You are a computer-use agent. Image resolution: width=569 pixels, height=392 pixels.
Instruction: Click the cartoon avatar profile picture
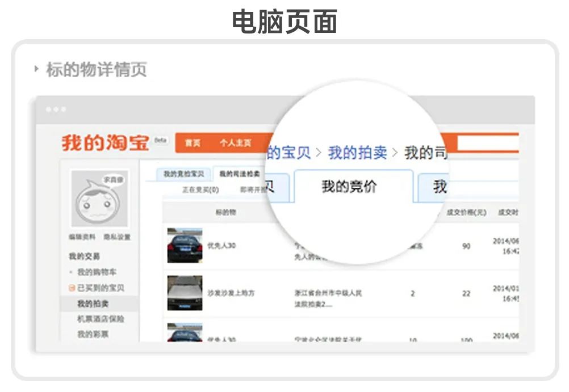click(99, 199)
